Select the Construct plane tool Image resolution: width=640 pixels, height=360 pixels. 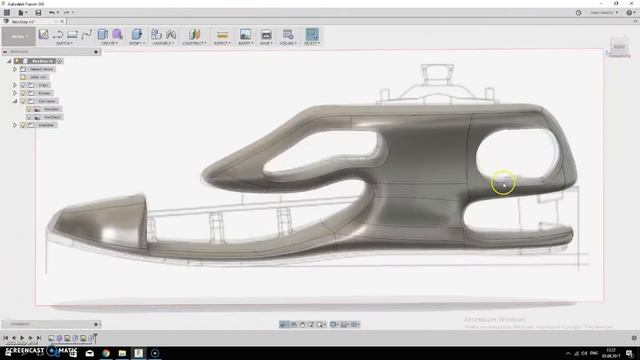click(194, 34)
